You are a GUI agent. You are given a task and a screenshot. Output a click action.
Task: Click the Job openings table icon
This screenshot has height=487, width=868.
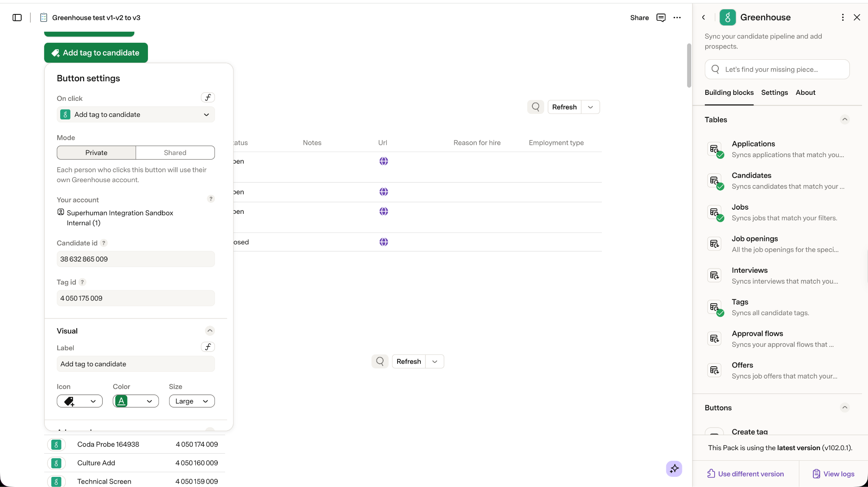(x=715, y=244)
